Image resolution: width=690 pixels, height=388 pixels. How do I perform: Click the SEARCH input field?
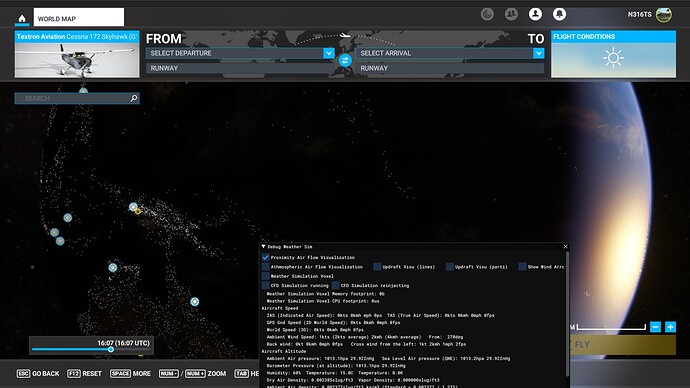77,98
